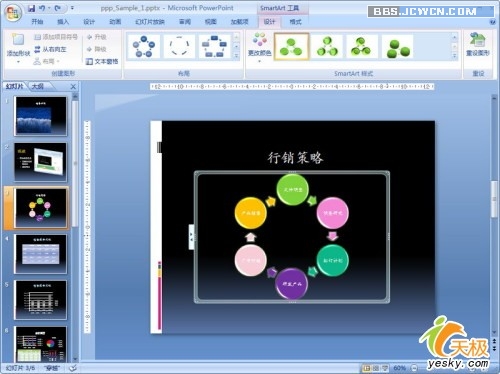
Task: Switch to the Outline (大纲) pane tab
Action: 37,86
